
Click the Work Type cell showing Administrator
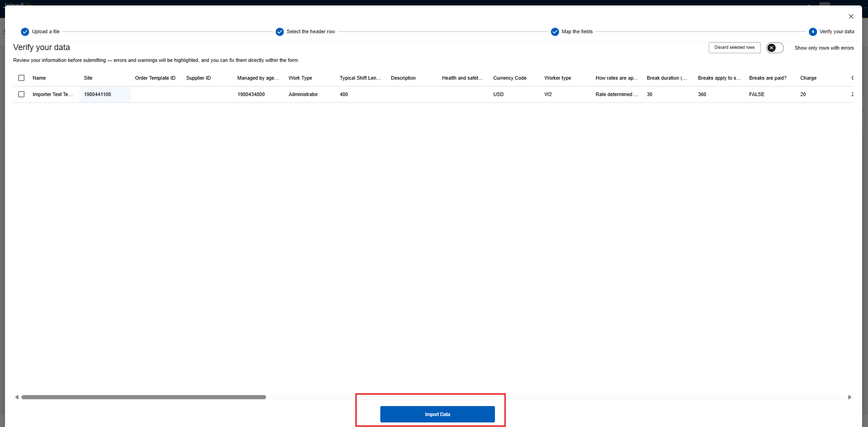click(303, 94)
